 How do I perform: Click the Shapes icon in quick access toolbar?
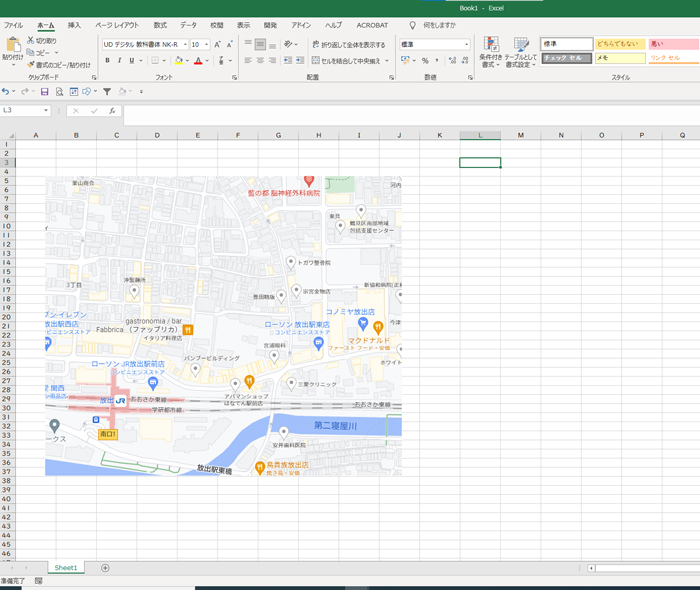tap(86, 91)
